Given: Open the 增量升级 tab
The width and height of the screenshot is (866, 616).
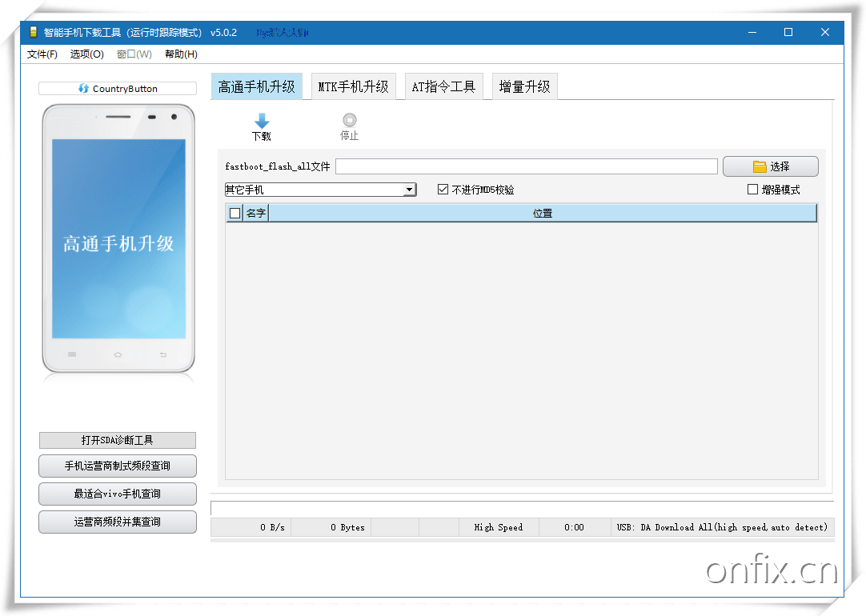Looking at the screenshot, I should [x=524, y=86].
